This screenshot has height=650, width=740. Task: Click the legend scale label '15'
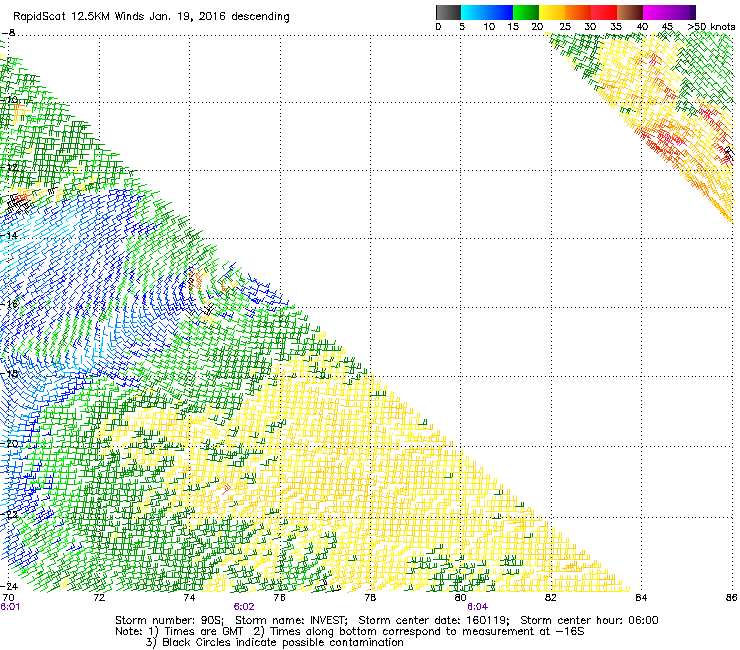513,27
